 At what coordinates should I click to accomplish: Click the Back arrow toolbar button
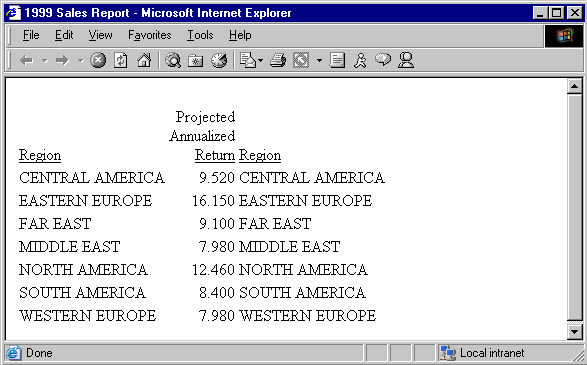tap(27, 60)
